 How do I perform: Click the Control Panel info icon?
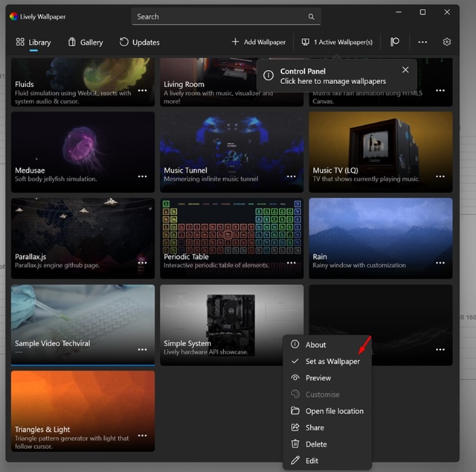268,75
